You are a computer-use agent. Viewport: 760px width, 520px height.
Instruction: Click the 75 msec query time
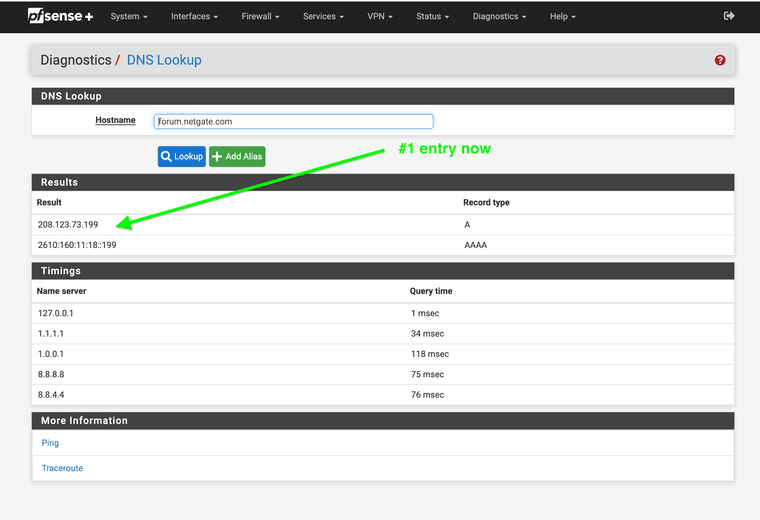[x=428, y=375]
